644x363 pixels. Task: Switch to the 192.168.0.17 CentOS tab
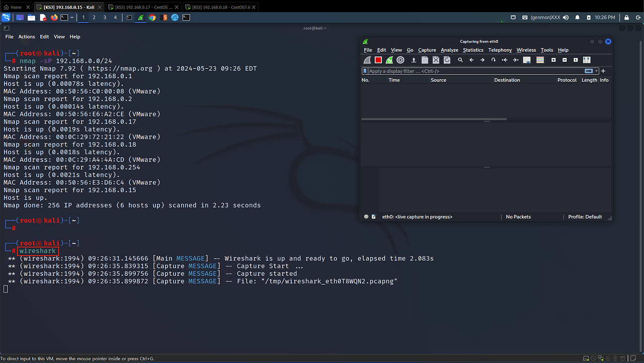(143, 7)
